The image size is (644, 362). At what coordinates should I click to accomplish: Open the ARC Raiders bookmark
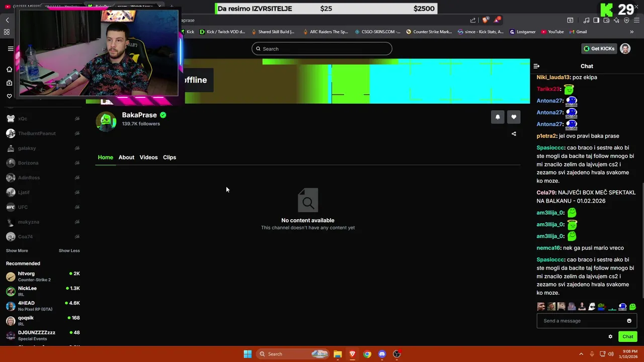(x=326, y=32)
